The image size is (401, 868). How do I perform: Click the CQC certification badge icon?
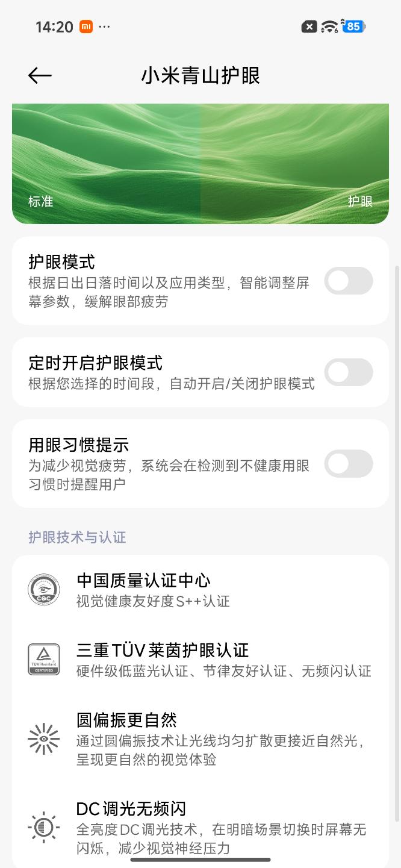pos(43,589)
